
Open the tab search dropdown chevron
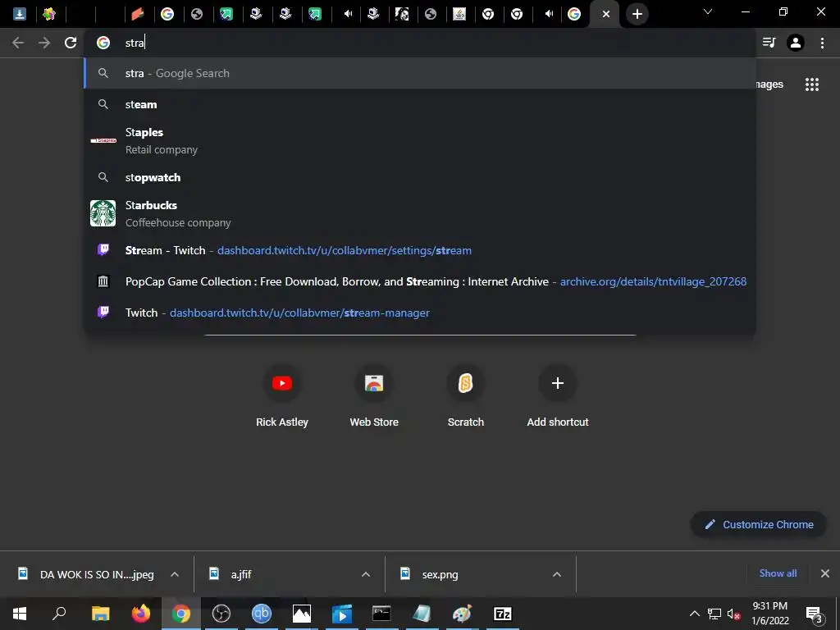708,11
